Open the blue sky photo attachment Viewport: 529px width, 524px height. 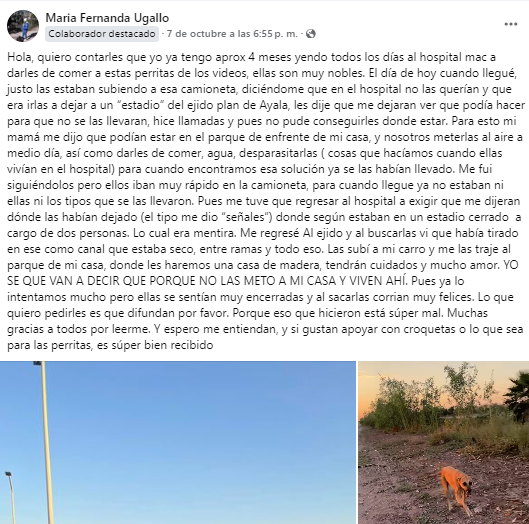(178, 442)
